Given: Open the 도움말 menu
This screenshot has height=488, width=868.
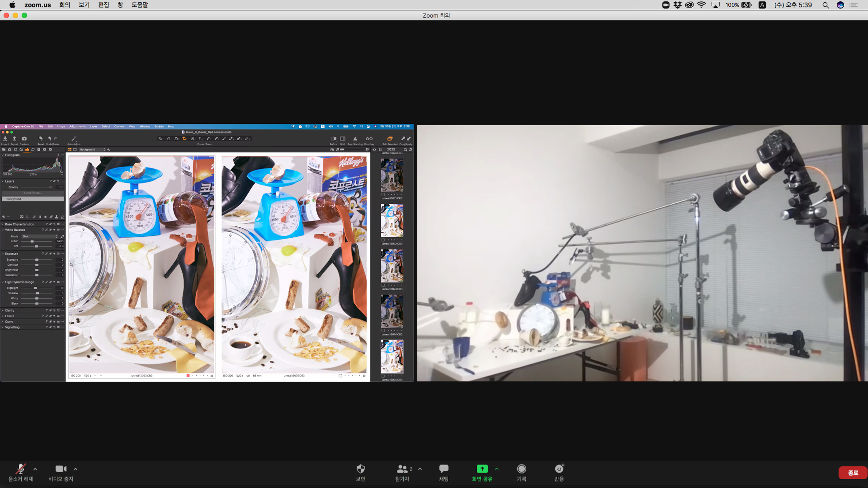Looking at the screenshot, I should [139, 5].
